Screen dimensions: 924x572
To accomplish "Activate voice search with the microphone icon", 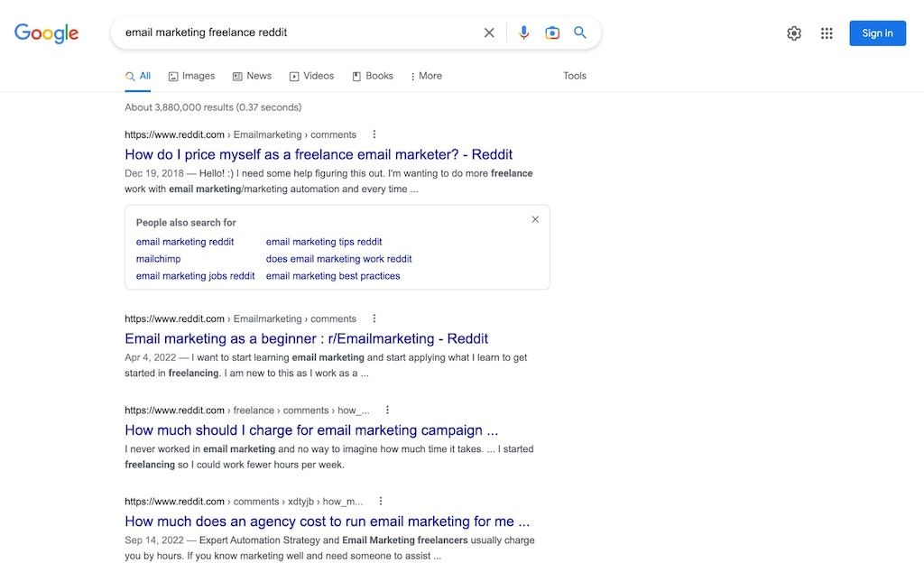I will pyautogui.click(x=523, y=32).
